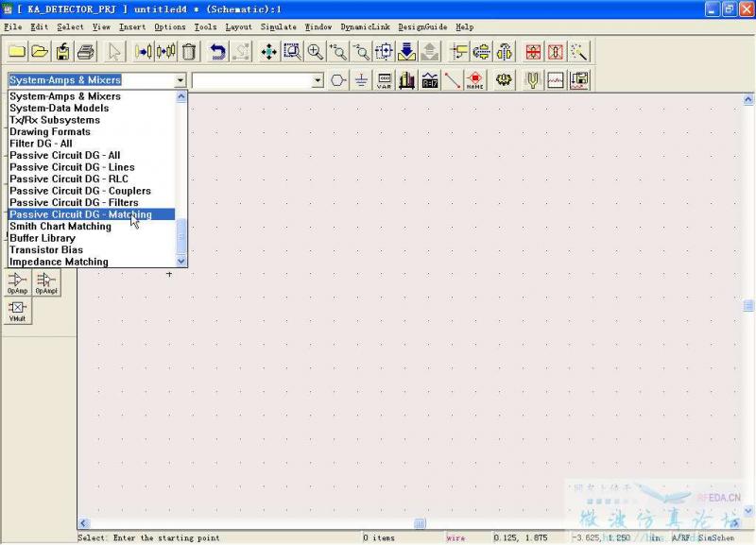This screenshot has height=545, width=756.
Task: Select the End Command pointer arrow icon
Action: click(x=114, y=52)
